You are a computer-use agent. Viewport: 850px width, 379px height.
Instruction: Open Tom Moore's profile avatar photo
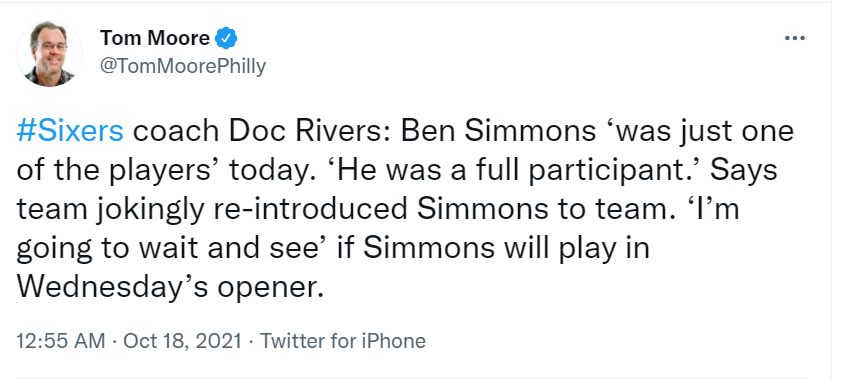point(49,54)
